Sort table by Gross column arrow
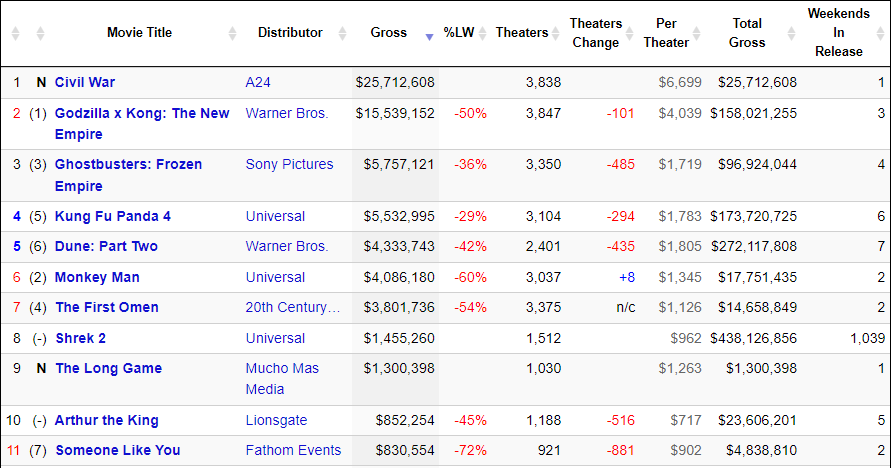This screenshot has height=468, width=892. [430, 37]
